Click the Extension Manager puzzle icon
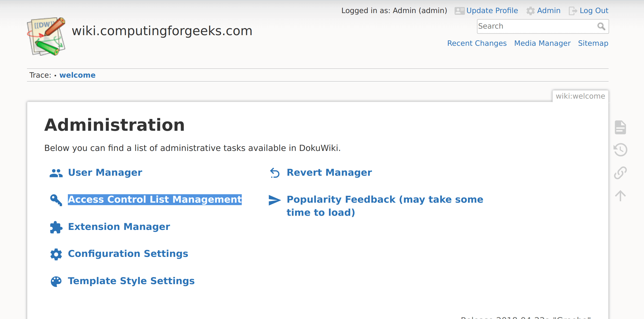This screenshot has height=319, width=644. 56,227
